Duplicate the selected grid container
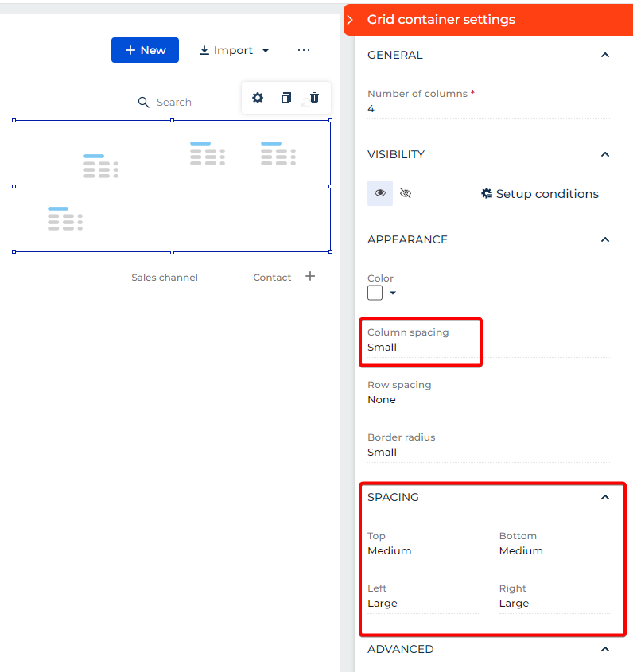Screen dimensions: 633x672 click(285, 98)
